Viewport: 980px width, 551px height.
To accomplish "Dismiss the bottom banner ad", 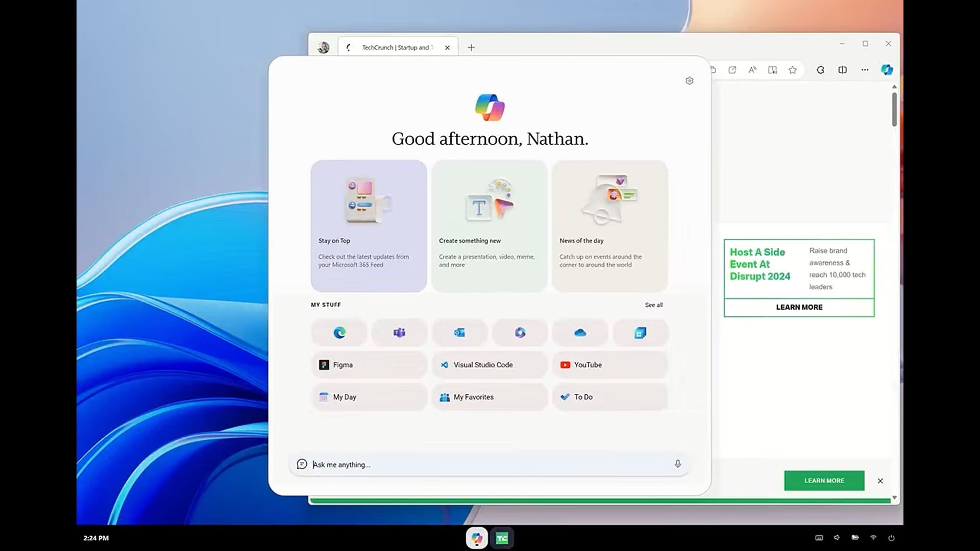I will tap(880, 481).
